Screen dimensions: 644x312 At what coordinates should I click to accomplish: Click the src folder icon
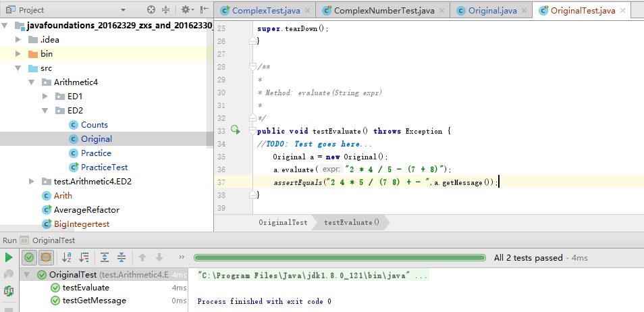(x=33, y=68)
